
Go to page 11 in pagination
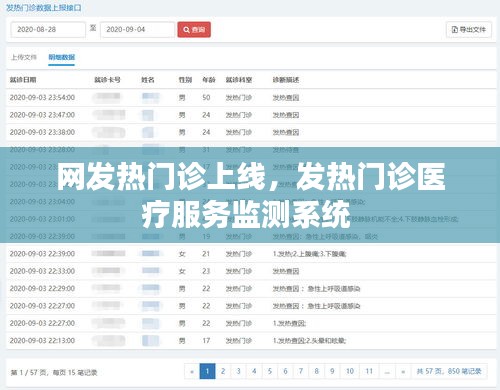point(369,371)
